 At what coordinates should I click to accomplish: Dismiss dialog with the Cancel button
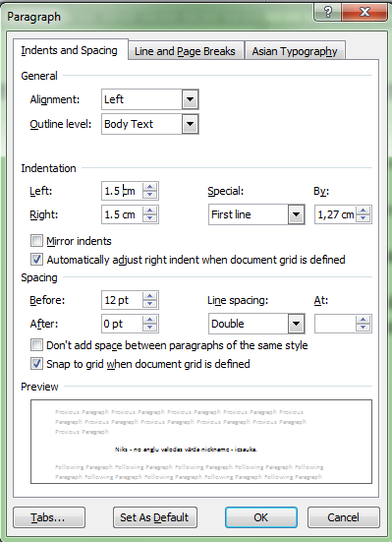pyautogui.click(x=344, y=517)
